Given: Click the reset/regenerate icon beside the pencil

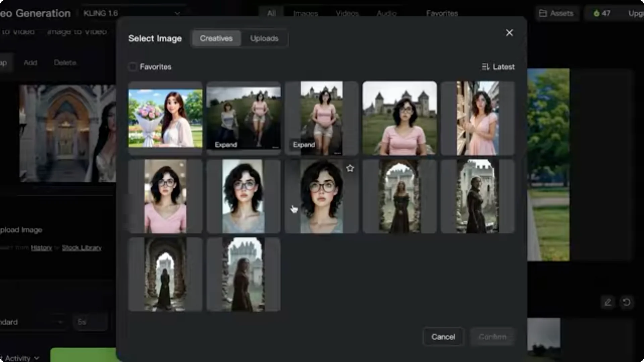Looking at the screenshot, I should click(627, 302).
